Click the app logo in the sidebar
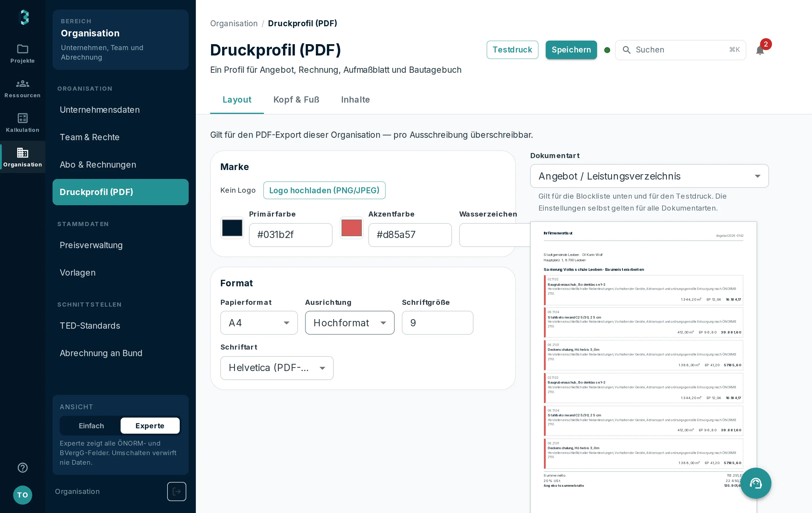 tap(24, 17)
